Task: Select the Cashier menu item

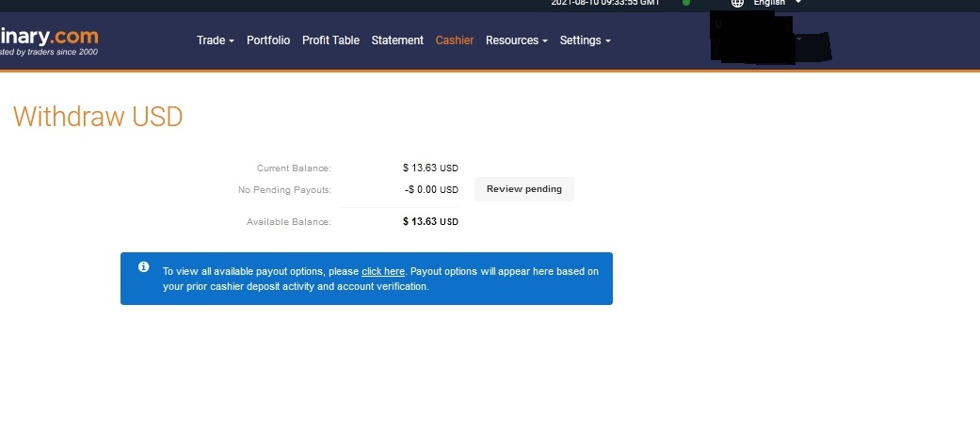Action: [x=455, y=40]
